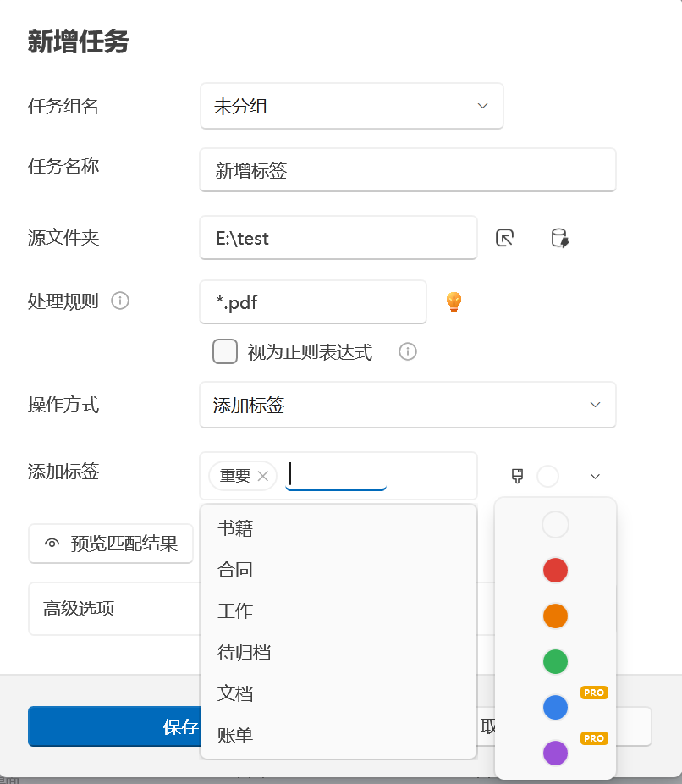Click the PRO badge next to blue swatch

point(594,693)
